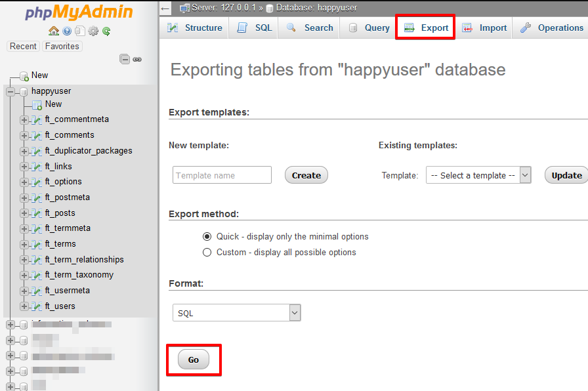This screenshot has height=391, width=588.
Task: Expand the ft_users table node
Action: point(24,306)
